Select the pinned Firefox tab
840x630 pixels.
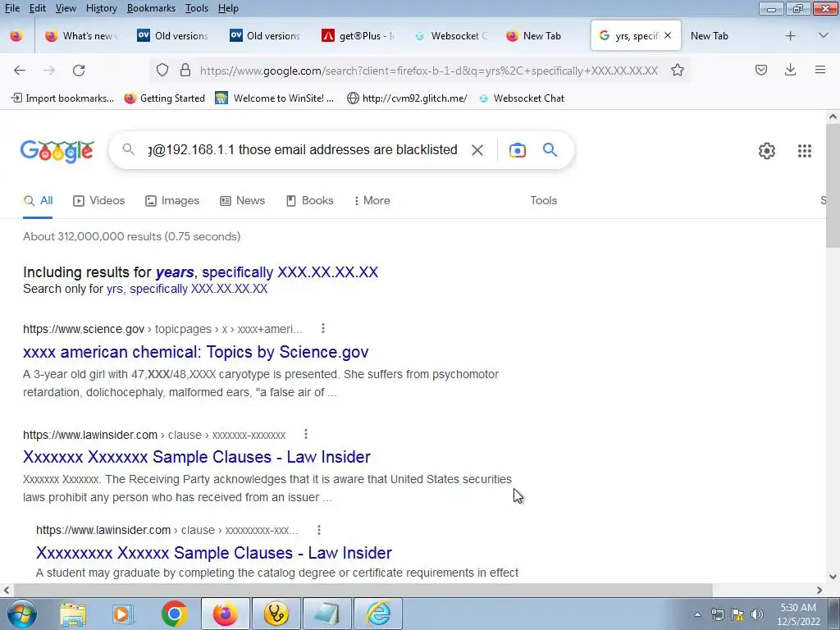point(16,36)
